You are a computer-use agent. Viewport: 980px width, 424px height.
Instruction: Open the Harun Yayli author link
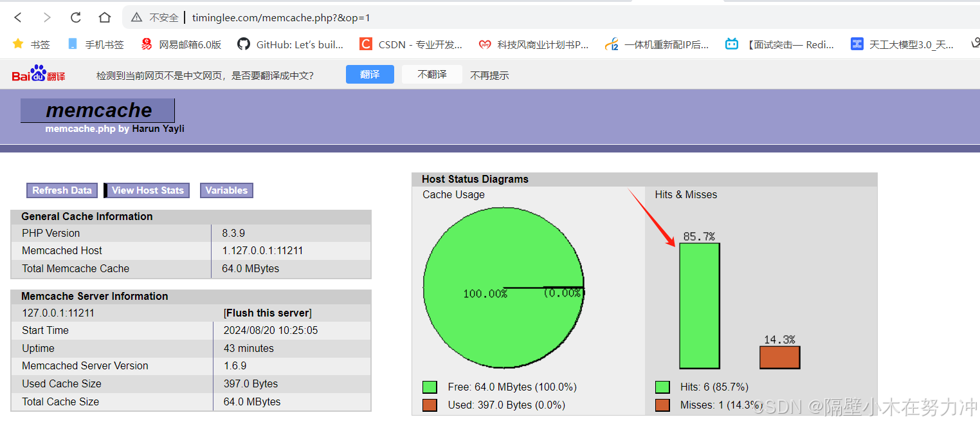tap(158, 129)
